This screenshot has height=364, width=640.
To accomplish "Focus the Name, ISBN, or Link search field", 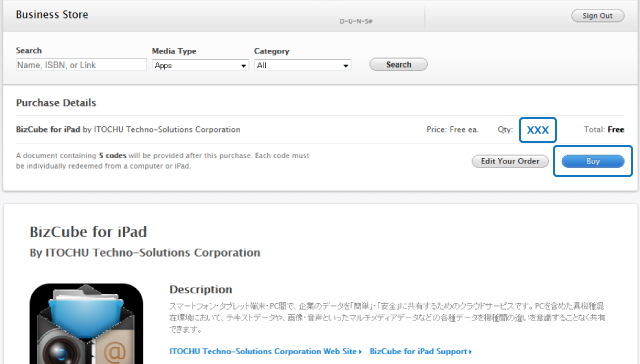I will [x=81, y=64].
